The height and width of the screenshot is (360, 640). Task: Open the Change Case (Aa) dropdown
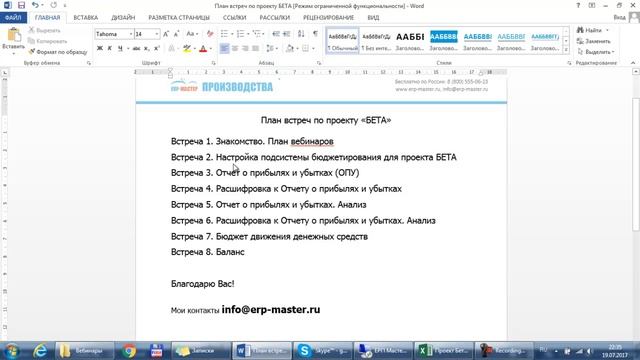click(192, 34)
